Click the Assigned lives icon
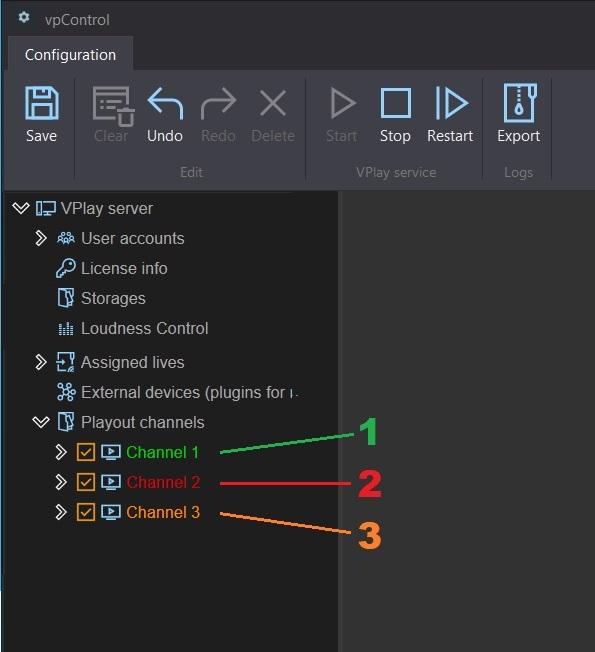This screenshot has height=652, width=595. (66, 362)
